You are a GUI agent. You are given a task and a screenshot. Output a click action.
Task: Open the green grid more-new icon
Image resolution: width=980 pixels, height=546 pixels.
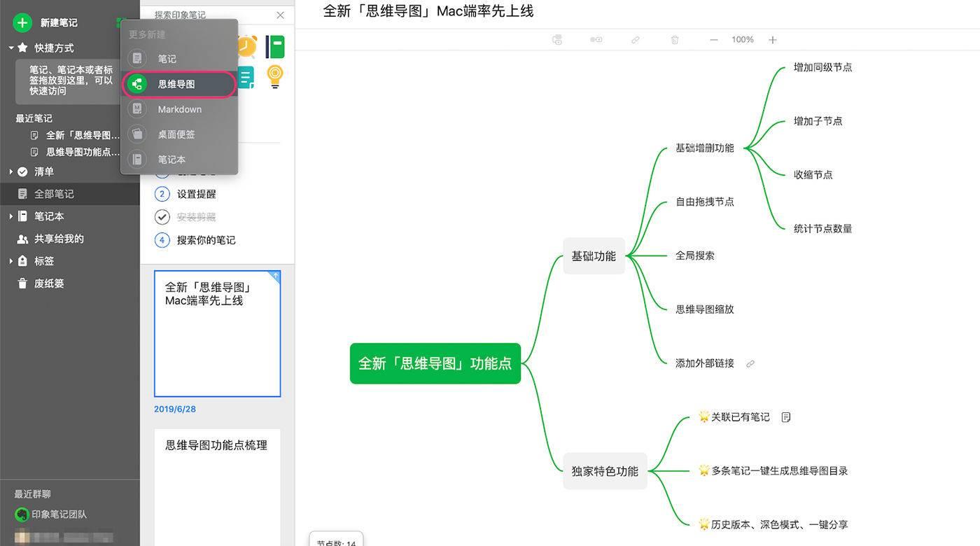120,22
